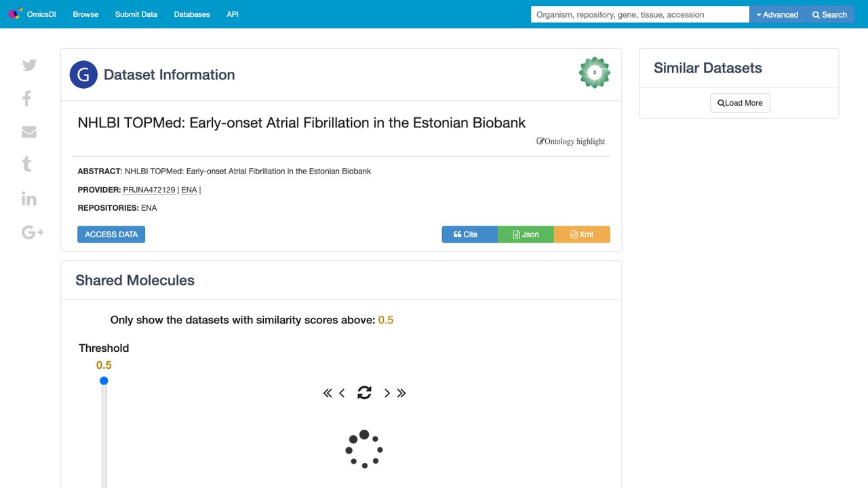Click the Ontology highlight link
Screen dimensions: 868x488
point(571,142)
